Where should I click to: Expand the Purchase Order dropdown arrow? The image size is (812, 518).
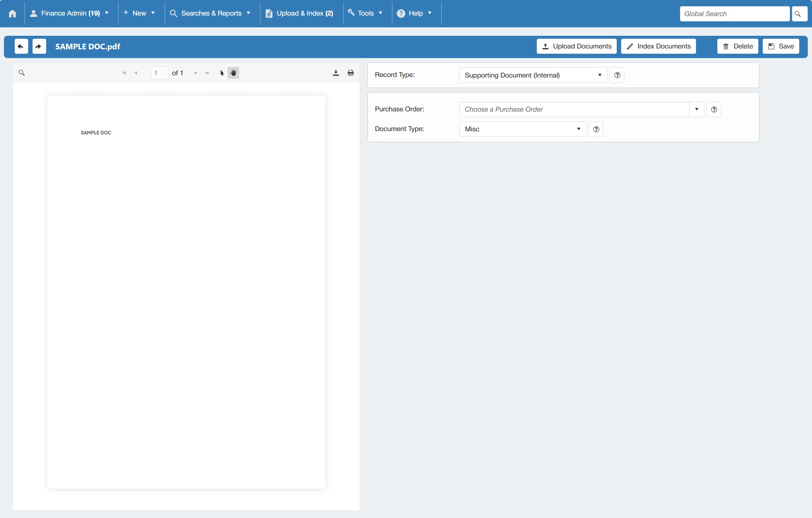[697, 110]
